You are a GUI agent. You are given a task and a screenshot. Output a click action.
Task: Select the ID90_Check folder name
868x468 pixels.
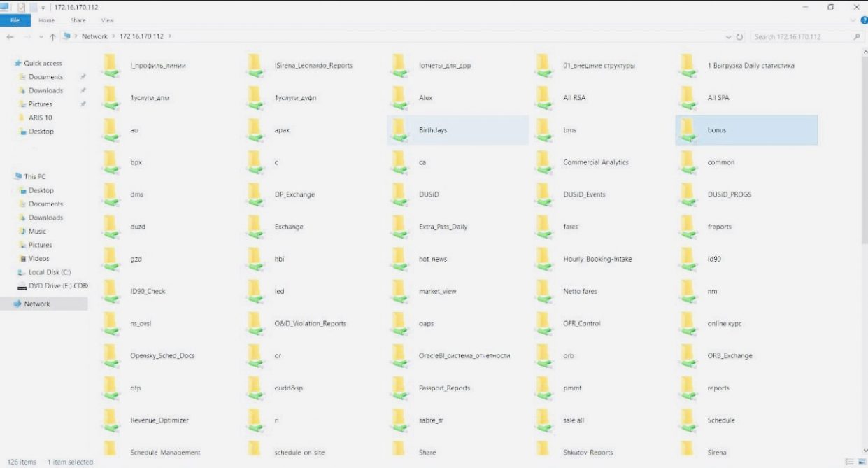148,291
